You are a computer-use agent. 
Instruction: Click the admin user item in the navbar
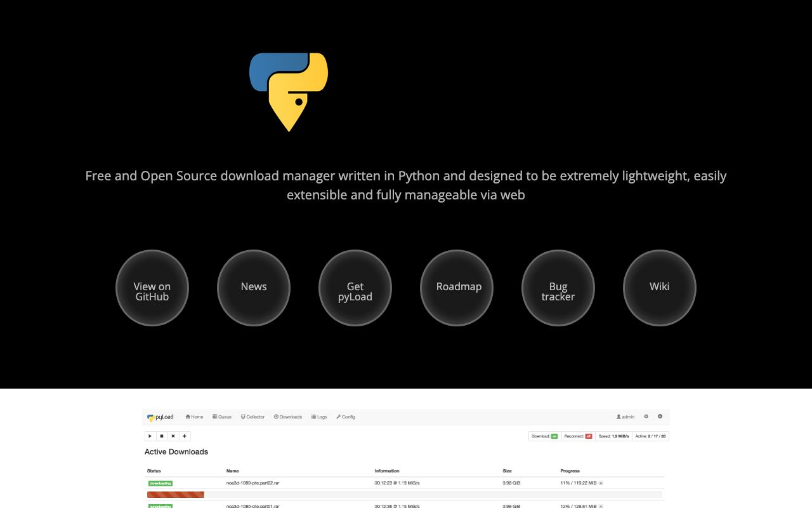coord(625,417)
